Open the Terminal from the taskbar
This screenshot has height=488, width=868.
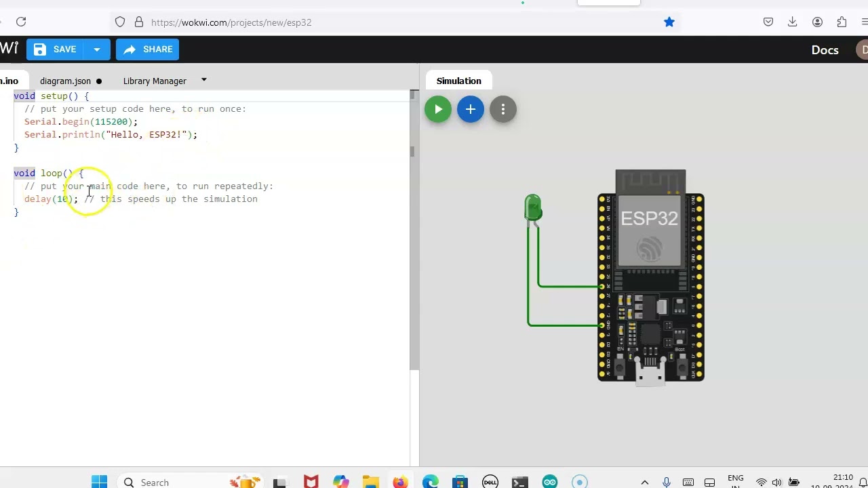[x=519, y=482]
